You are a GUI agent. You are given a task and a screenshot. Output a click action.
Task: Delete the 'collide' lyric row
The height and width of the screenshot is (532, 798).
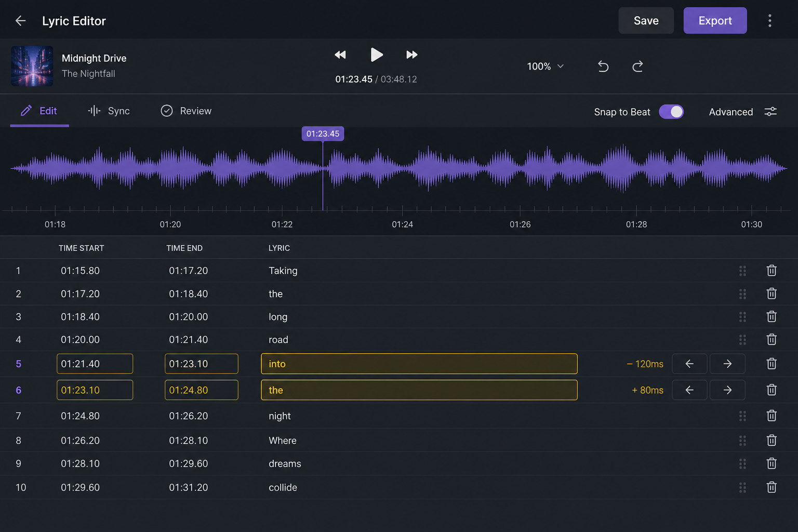click(x=772, y=487)
